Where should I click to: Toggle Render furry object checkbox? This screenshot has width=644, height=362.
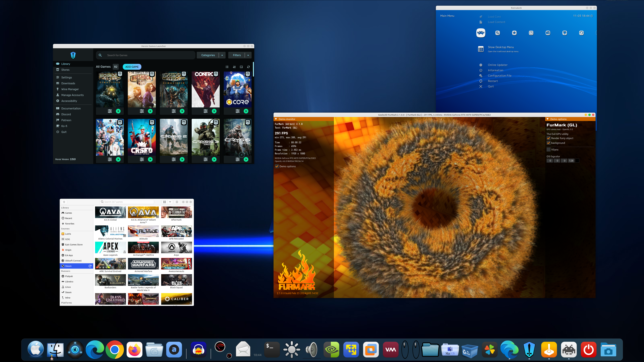(x=549, y=138)
